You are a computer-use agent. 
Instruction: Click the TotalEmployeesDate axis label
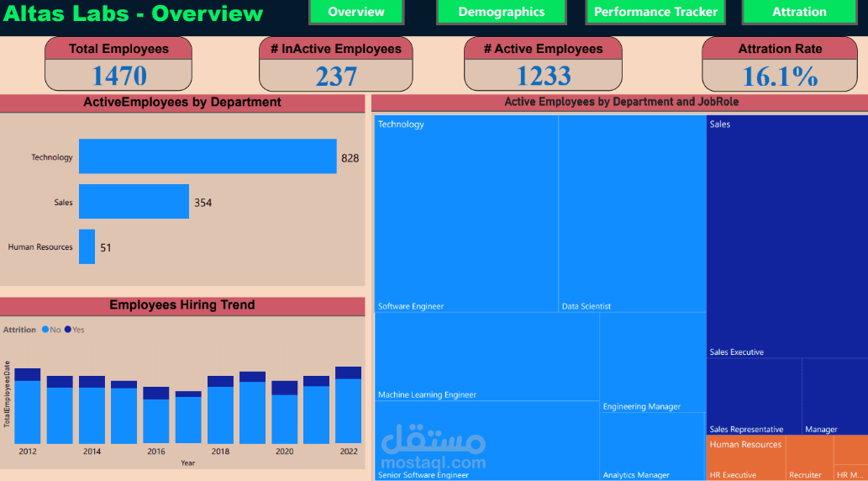7,394
